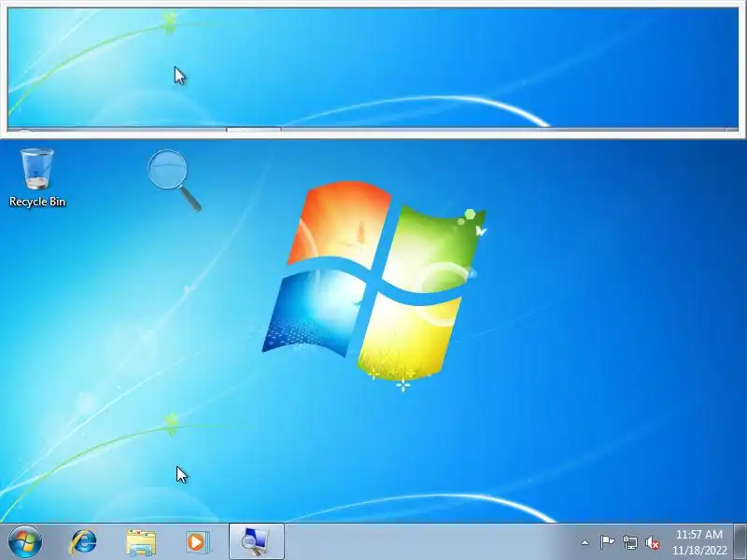
Task: Show hidden tray icons arrow
Action: coord(585,542)
